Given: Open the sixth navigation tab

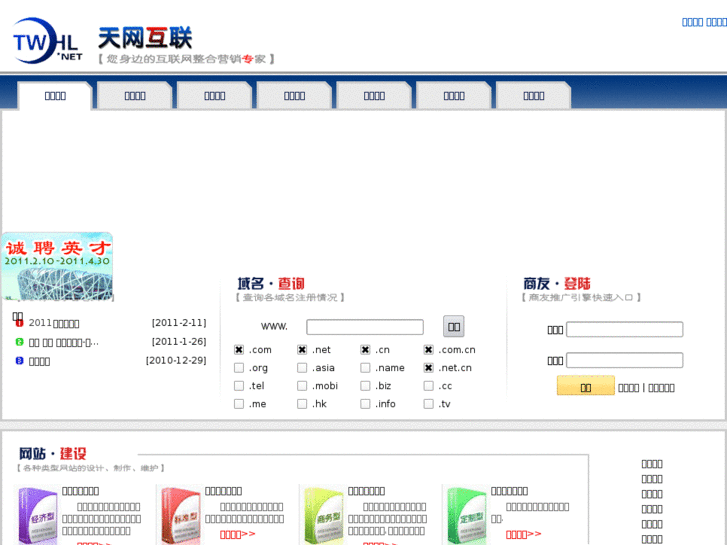Looking at the screenshot, I should pos(454,96).
